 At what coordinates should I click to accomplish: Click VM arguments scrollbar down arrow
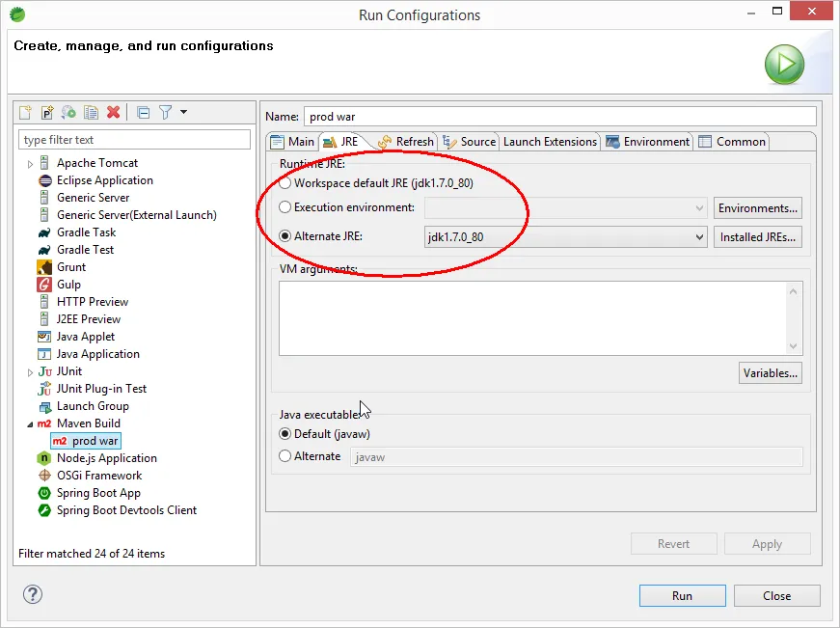[x=794, y=346]
